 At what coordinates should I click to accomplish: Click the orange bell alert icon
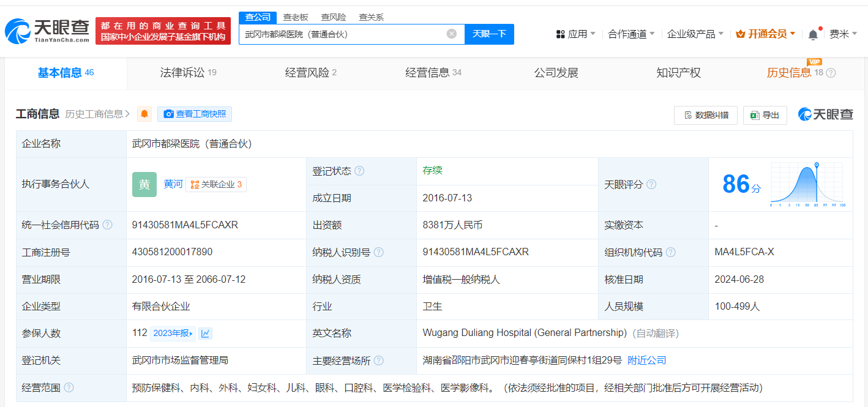[x=144, y=114]
